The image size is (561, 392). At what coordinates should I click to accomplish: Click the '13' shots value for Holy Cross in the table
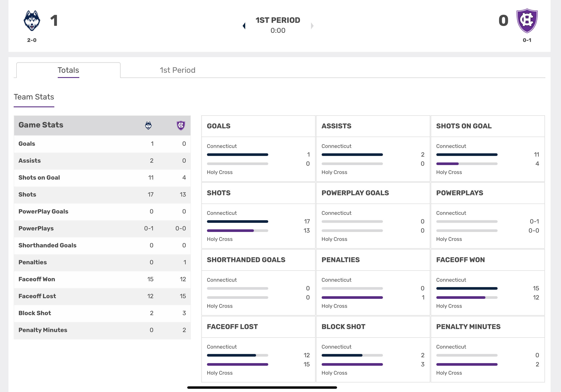(x=183, y=195)
